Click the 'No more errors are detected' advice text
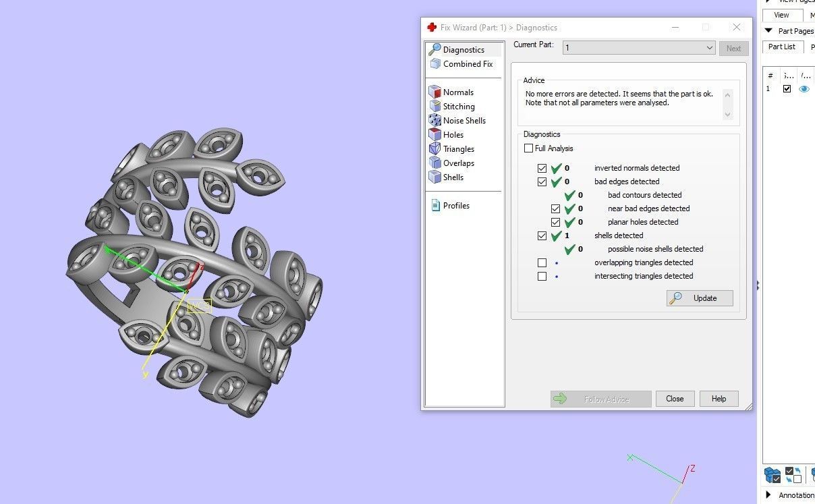This screenshot has height=504, width=815. coord(619,99)
